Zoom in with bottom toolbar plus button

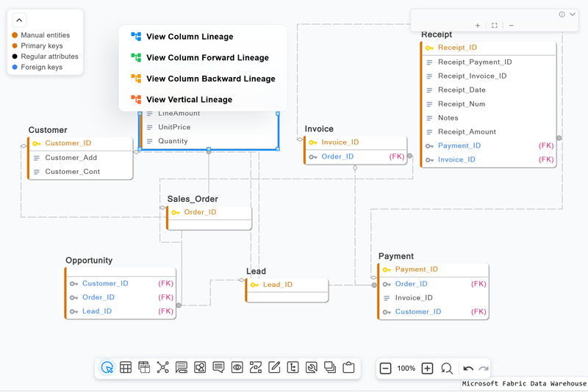tap(427, 369)
